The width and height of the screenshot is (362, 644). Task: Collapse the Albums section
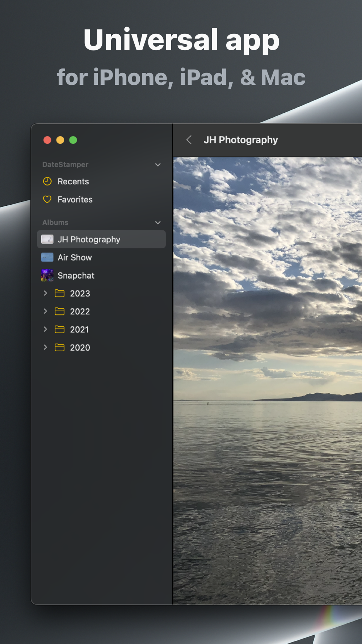(158, 223)
